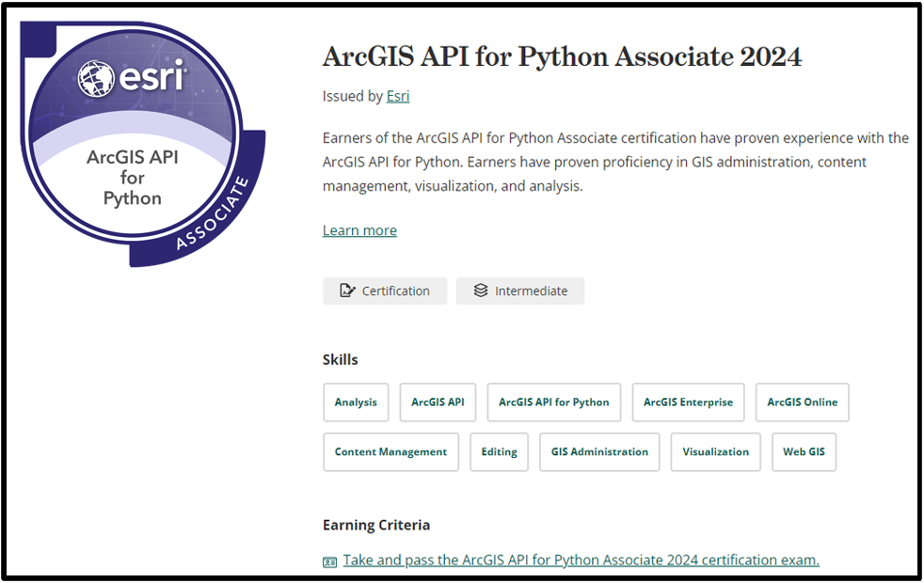Click the badge description paragraph
This screenshot has height=583, width=924.
(615, 162)
